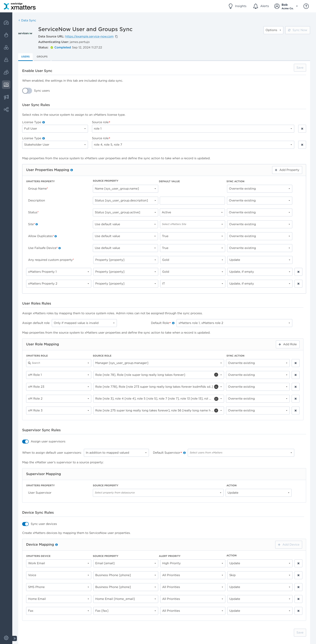Click the Alerts bell icon
Viewport: 316px width, 644px height.
255,6
